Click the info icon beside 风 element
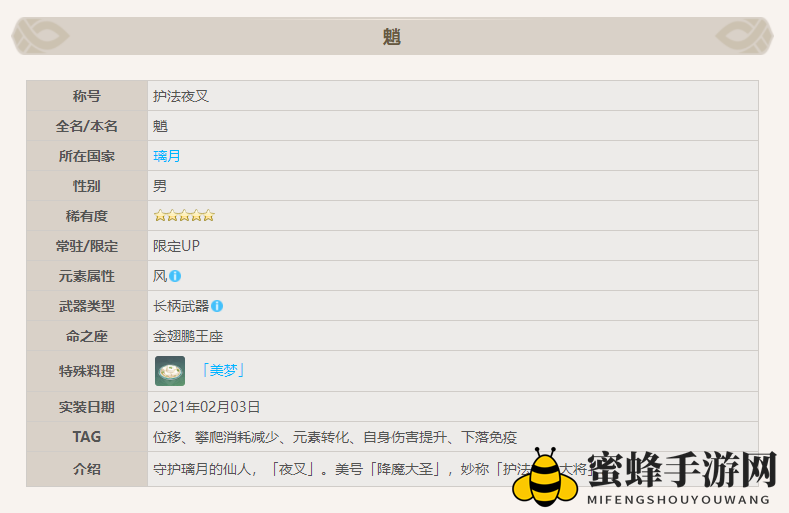 tap(175, 276)
